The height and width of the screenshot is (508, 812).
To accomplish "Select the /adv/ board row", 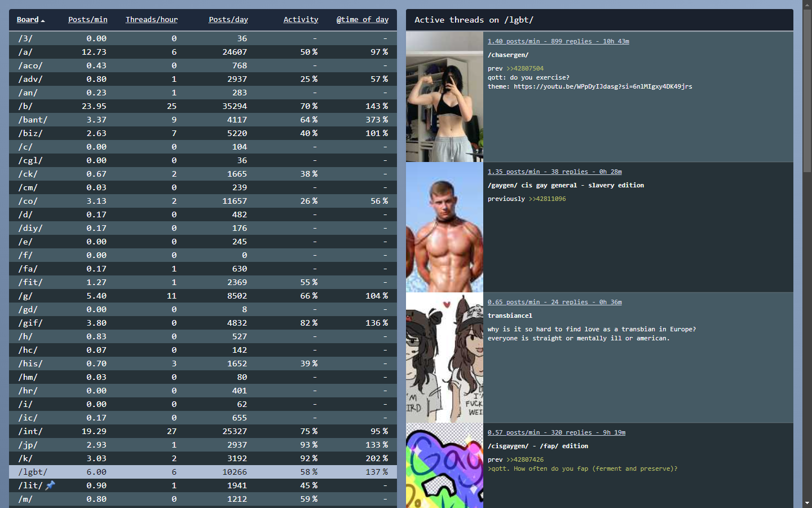I will pos(203,79).
